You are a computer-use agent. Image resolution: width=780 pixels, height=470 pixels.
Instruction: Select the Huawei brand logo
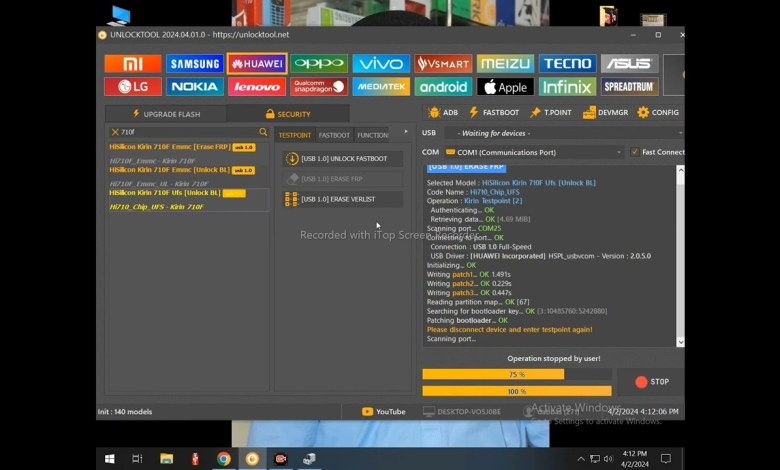[x=257, y=64]
